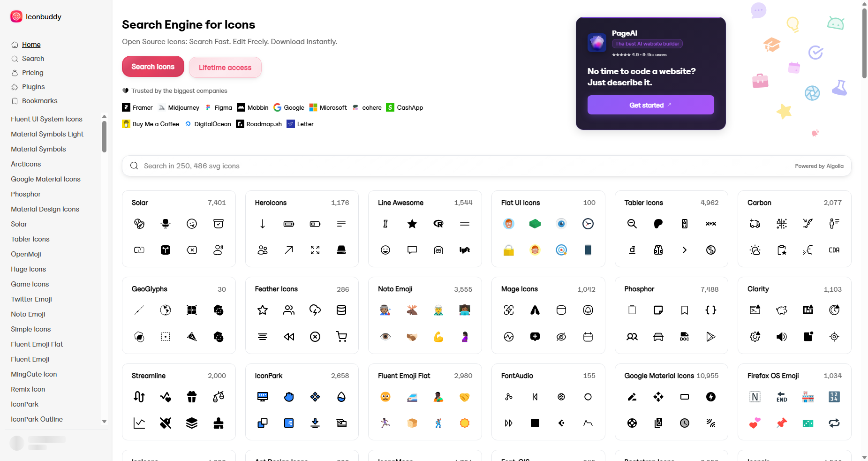Click the speaker volume icon in Clarity
Image resolution: width=868 pixels, height=461 pixels.
(782, 337)
